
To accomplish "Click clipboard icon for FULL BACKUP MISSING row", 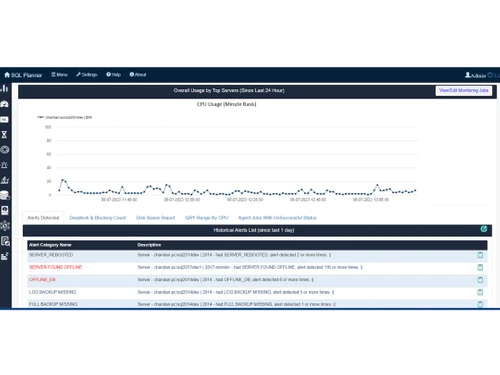I will (480, 304).
